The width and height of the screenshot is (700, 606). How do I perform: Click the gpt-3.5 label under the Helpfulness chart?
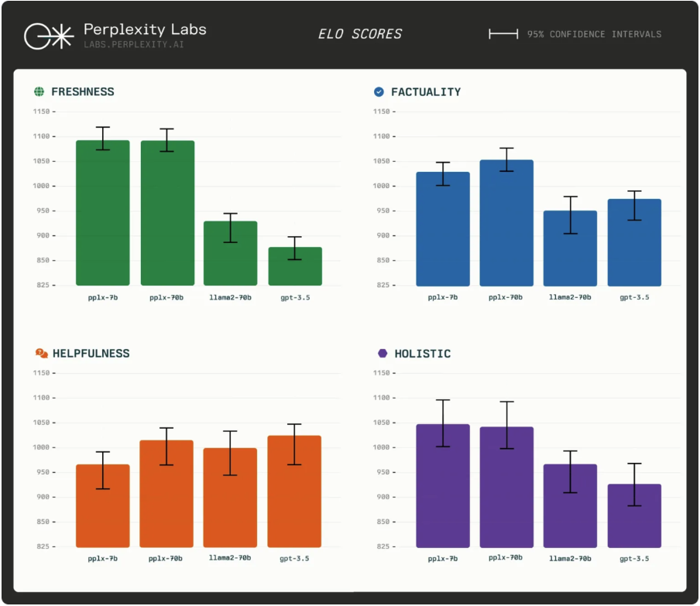294,559
